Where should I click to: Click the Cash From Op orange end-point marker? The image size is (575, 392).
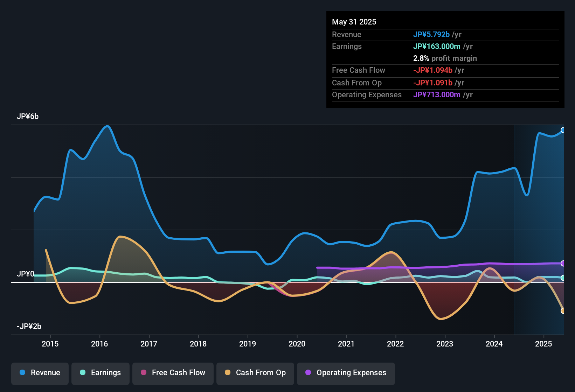[563, 311]
